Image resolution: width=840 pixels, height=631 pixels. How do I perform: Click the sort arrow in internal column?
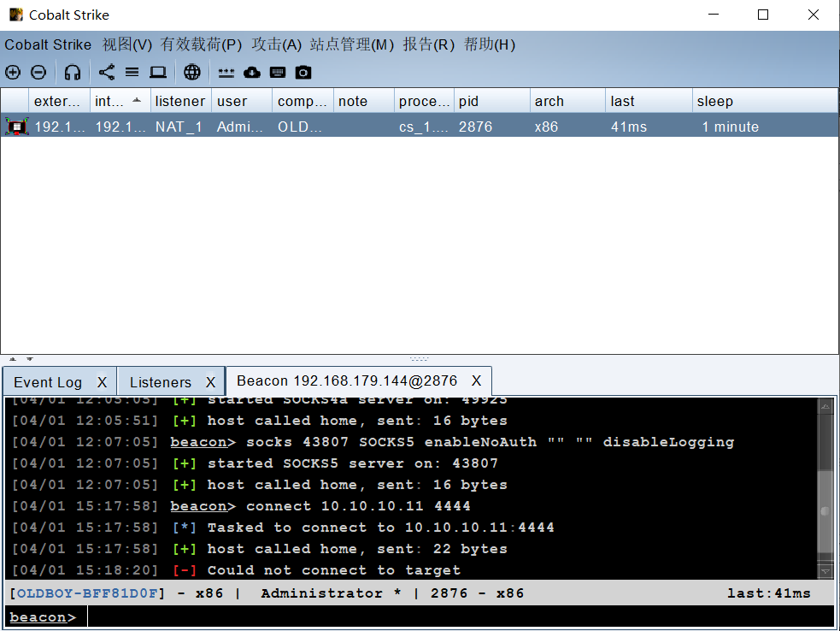[x=137, y=100]
